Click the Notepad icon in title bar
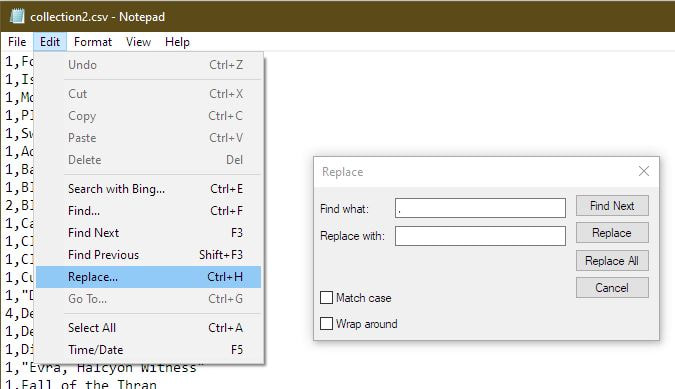Image resolution: width=675 pixels, height=389 pixels. (17, 16)
